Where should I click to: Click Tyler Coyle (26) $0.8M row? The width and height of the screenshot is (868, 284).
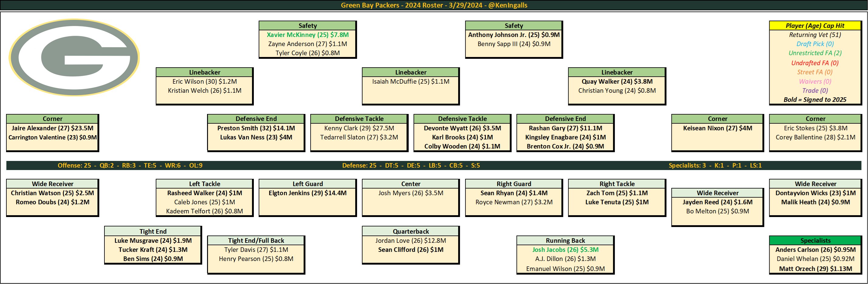click(308, 53)
